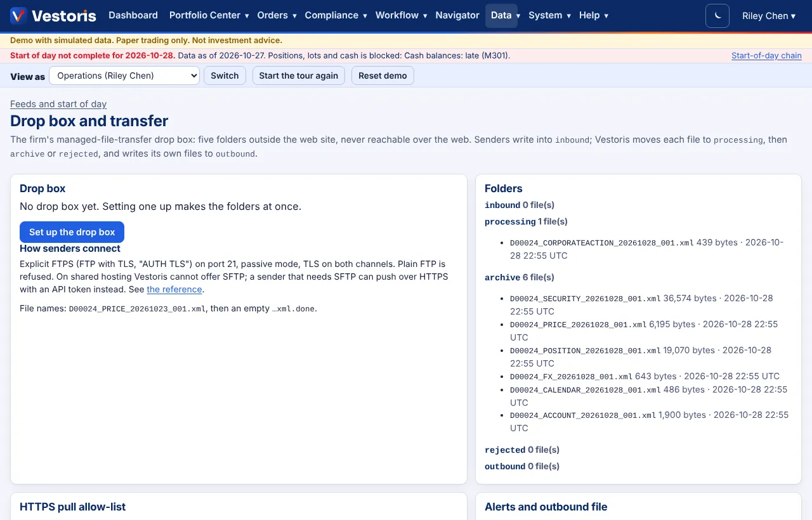The height and width of the screenshot is (520, 812).
Task: Click the Switch button
Action: (225, 75)
